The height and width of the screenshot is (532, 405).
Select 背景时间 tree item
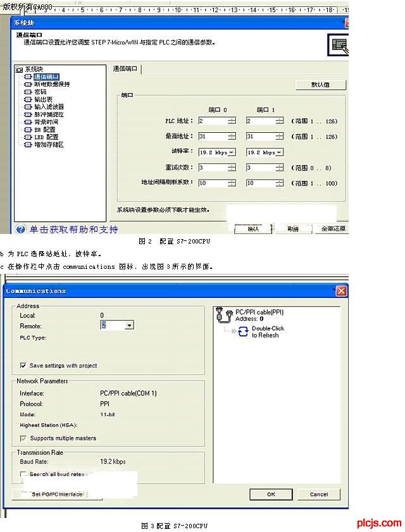46,122
